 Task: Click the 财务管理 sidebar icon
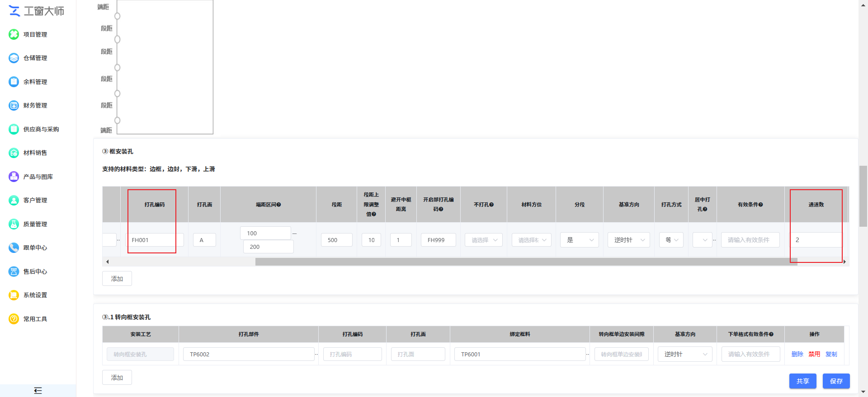[x=14, y=105]
